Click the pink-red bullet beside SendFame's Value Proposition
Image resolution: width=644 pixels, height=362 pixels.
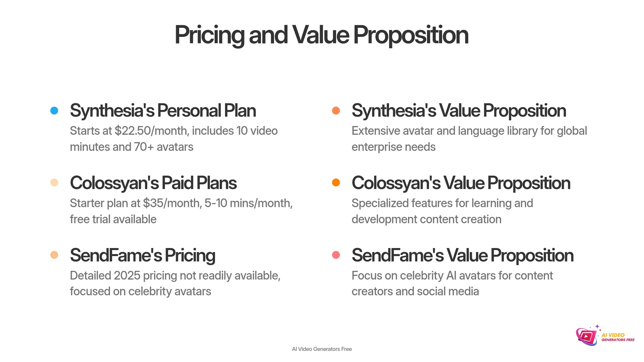(x=336, y=255)
